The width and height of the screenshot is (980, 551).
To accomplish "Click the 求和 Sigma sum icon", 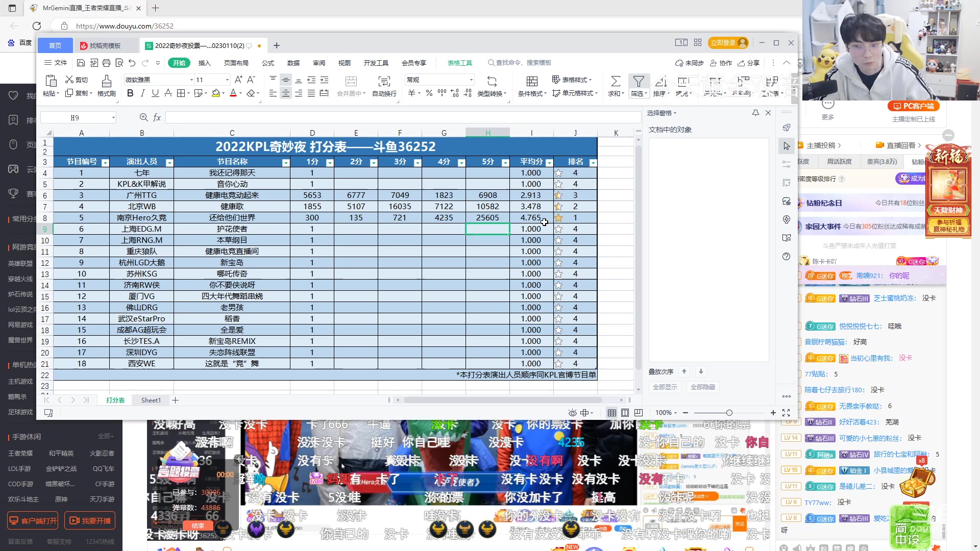I will 616,81.
